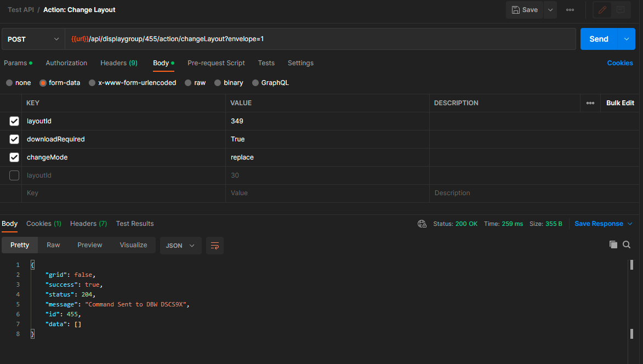The image size is (643, 364).
Task: Open the comments icon in top right
Action: [x=621, y=10]
